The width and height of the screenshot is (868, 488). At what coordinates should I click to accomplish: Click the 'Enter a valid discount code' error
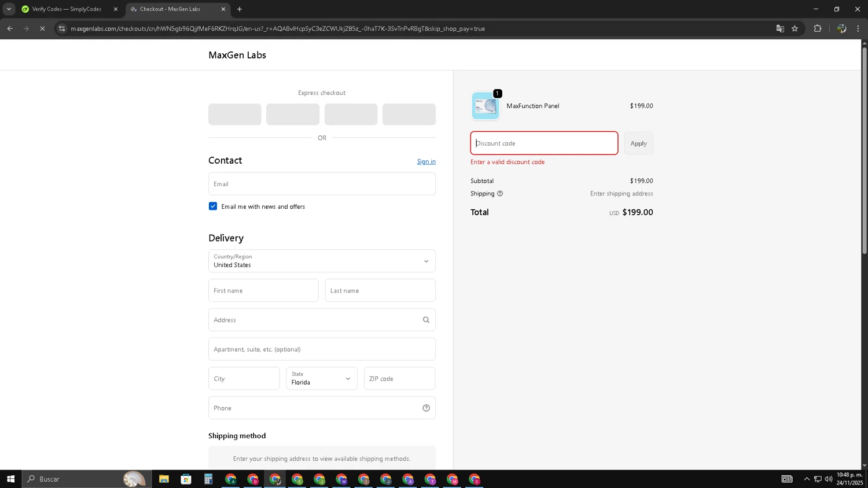click(x=507, y=162)
